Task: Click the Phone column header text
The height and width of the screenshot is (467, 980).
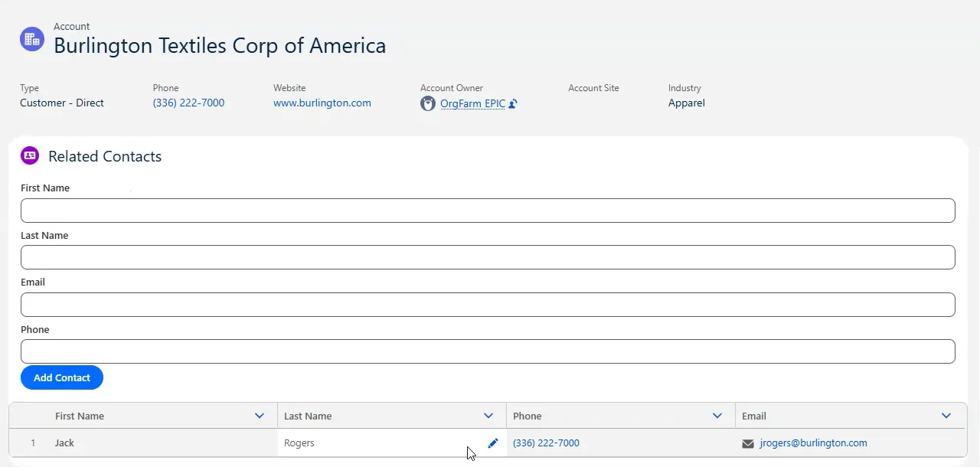Action: click(x=527, y=416)
